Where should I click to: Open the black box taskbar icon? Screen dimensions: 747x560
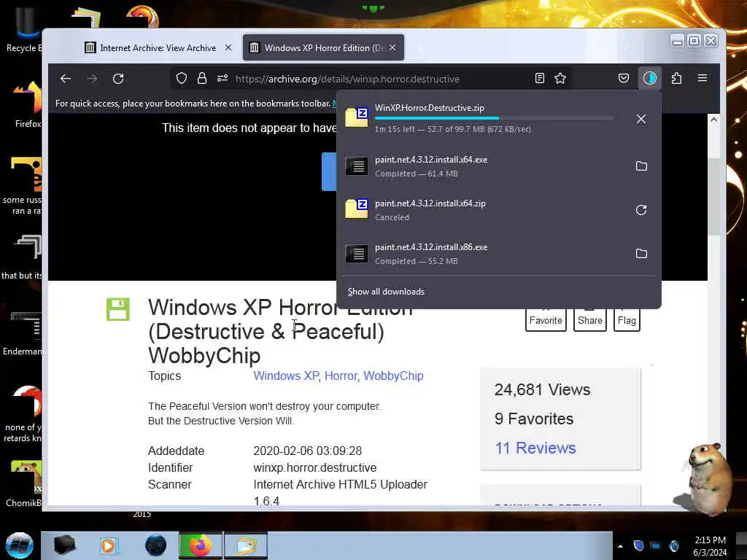pyautogui.click(x=64, y=545)
